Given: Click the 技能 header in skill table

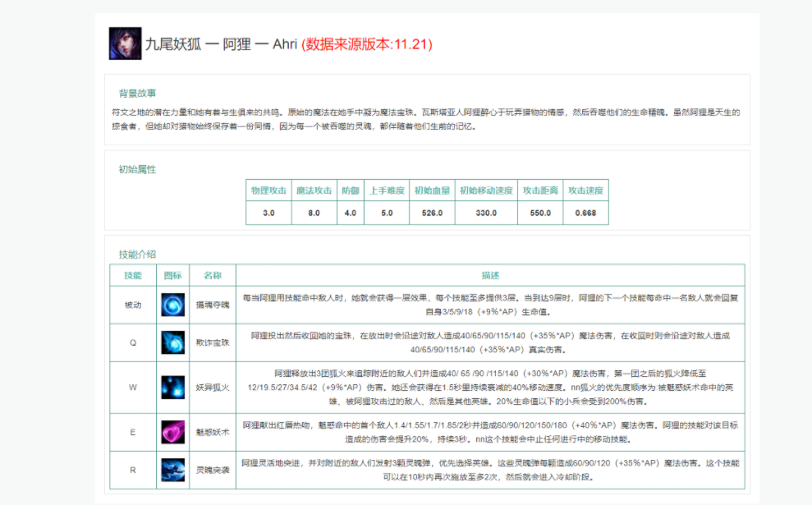Looking at the screenshot, I should tap(133, 276).
